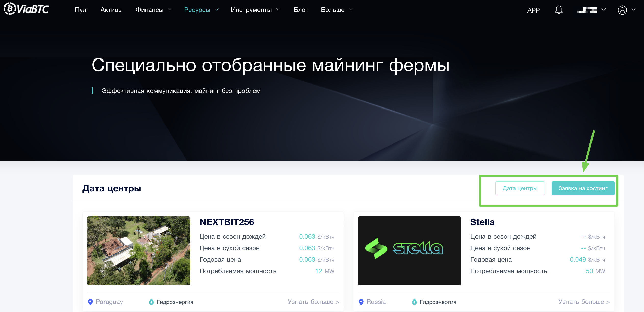Viewport: 644px width, 312px height.
Task: Expand the profile menu chevron
Action: [634, 10]
